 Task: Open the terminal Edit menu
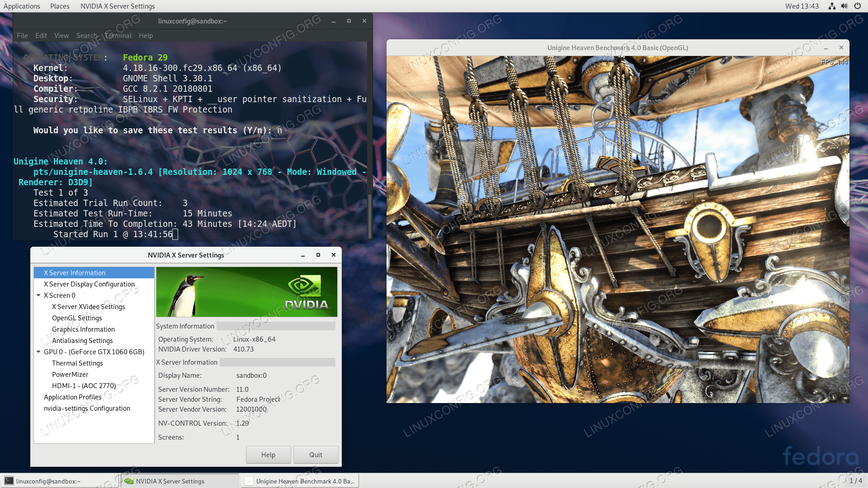(x=41, y=35)
